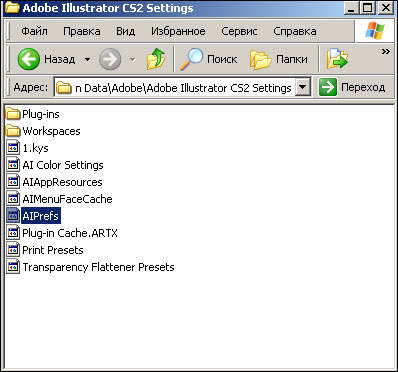Expand the address bar dropdown list
Image resolution: width=398 pixels, height=372 pixels.
[303, 87]
